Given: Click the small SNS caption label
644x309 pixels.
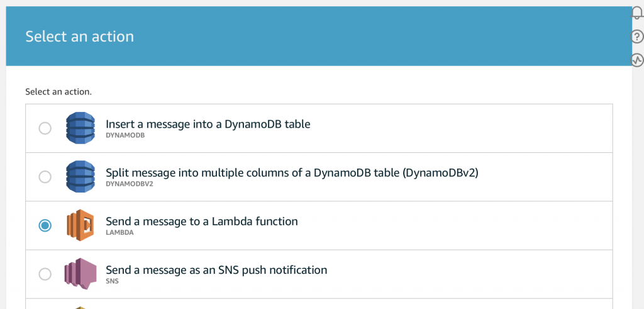Looking at the screenshot, I should click(x=112, y=281).
